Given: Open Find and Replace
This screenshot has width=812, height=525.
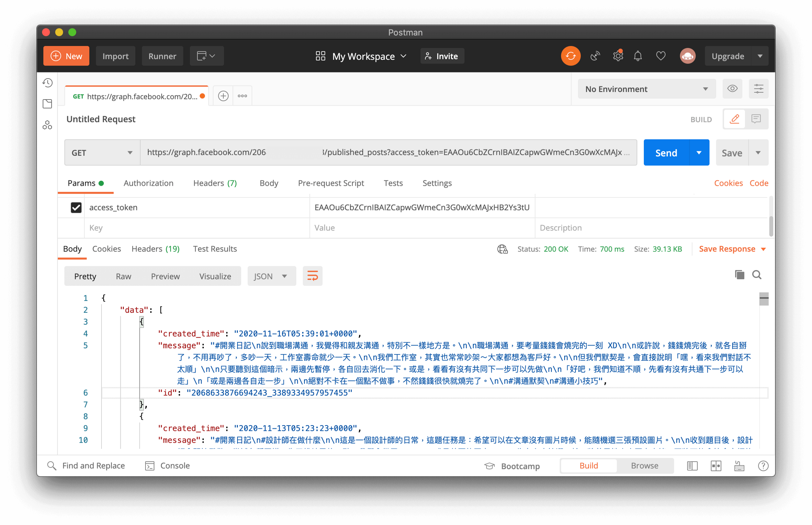Looking at the screenshot, I should click(86, 466).
